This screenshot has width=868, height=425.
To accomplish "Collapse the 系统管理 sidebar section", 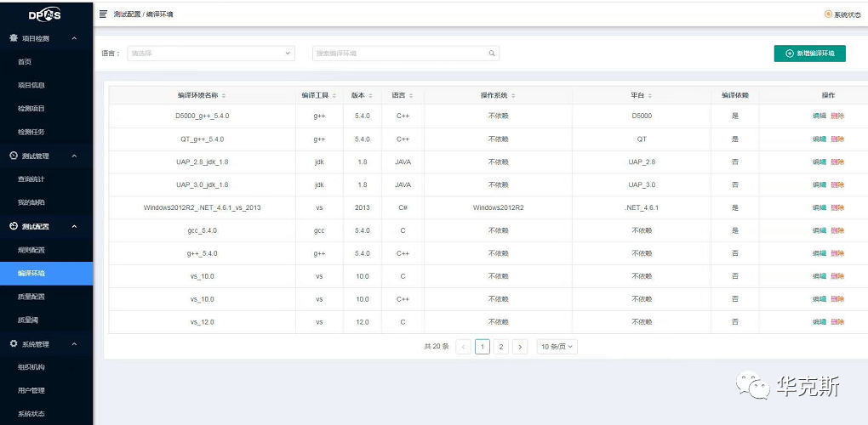I will (x=74, y=344).
